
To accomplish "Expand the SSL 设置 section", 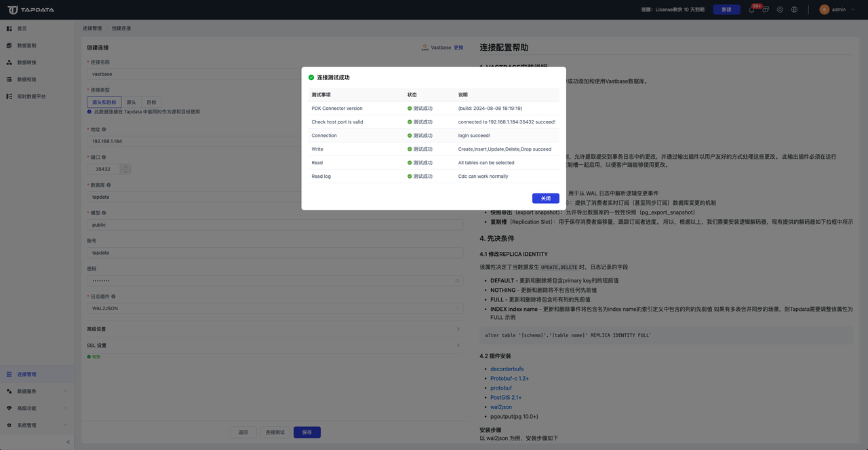I will [273, 345].
